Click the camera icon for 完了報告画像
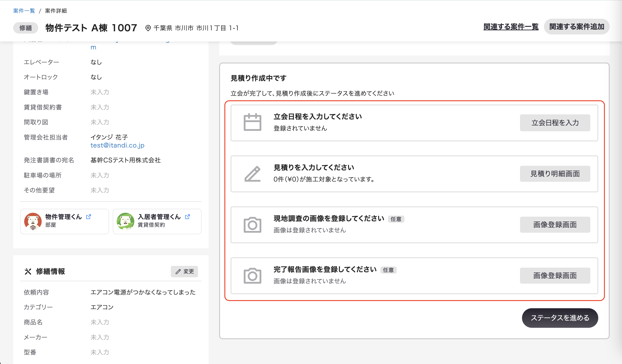This screenshot has width=622, height=364. coord(252,276)
